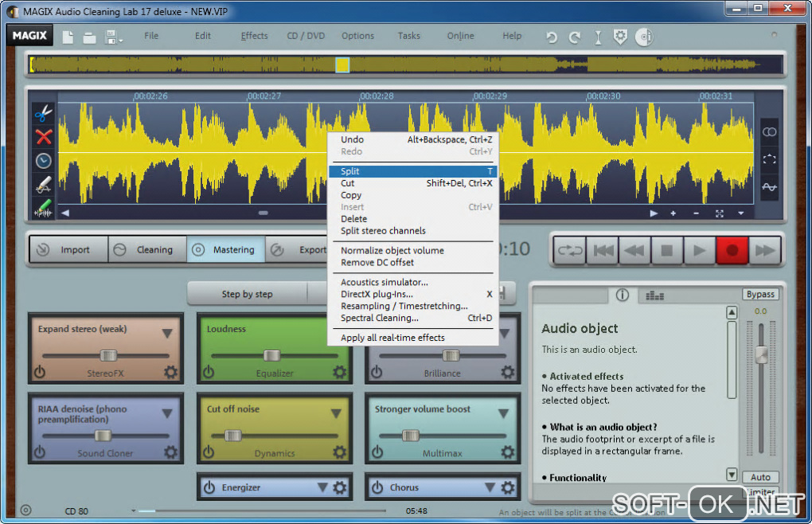This screenshot has height=524, width=812.
Task: Choose Spectral Cleaning in context menu
Action: click(413, 318)
